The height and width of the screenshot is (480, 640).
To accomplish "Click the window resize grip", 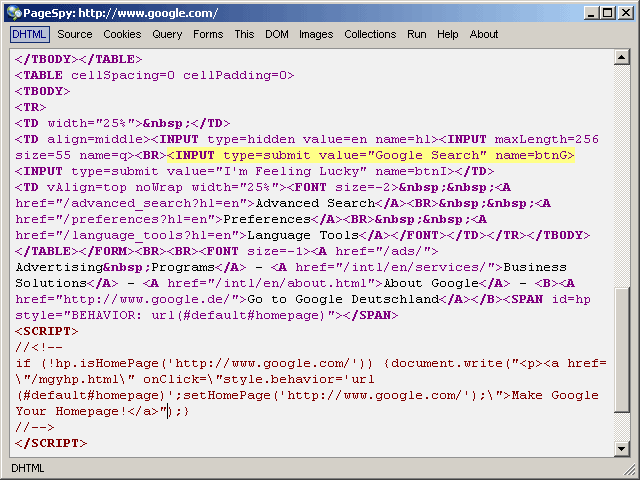I will (629, 469).
